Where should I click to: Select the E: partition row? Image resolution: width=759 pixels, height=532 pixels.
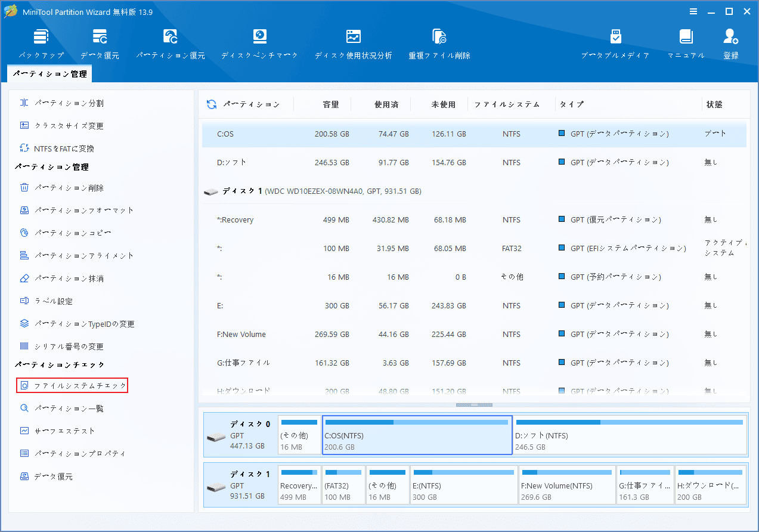point(474,305)
